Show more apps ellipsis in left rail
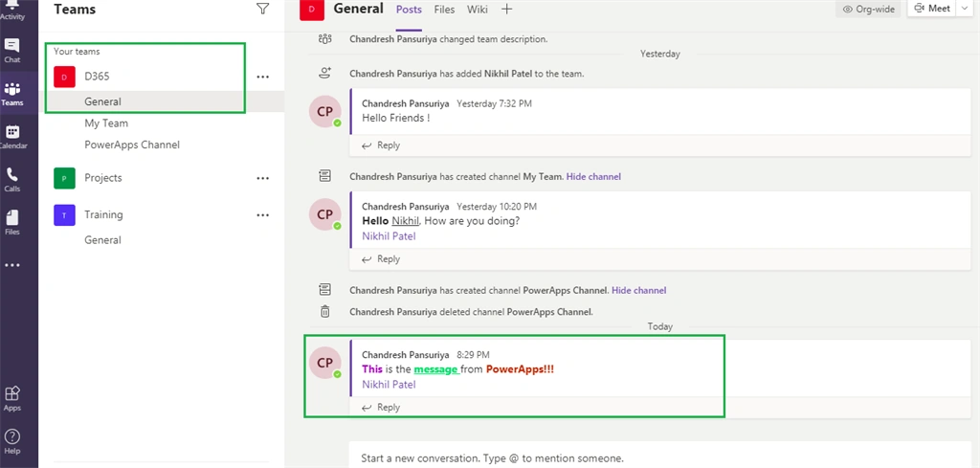Image resolution: width=980 pixels, height=468 pixels. (x=12, y=265)
